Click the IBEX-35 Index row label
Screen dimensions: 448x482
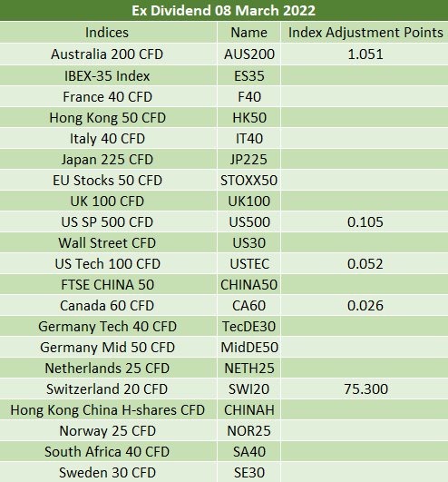(107, 76)
